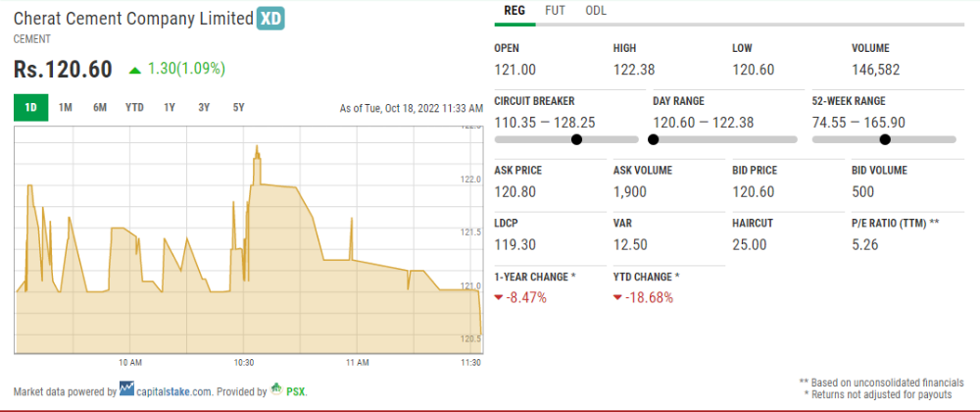Switch to the REG market tab

pyautogui.click(x=514, y=11)
